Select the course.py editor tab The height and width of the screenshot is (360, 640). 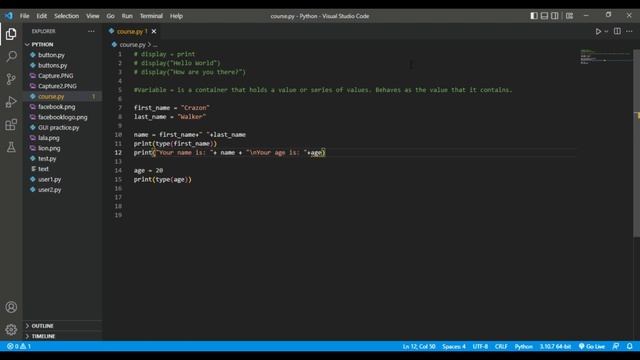[130, 31]
